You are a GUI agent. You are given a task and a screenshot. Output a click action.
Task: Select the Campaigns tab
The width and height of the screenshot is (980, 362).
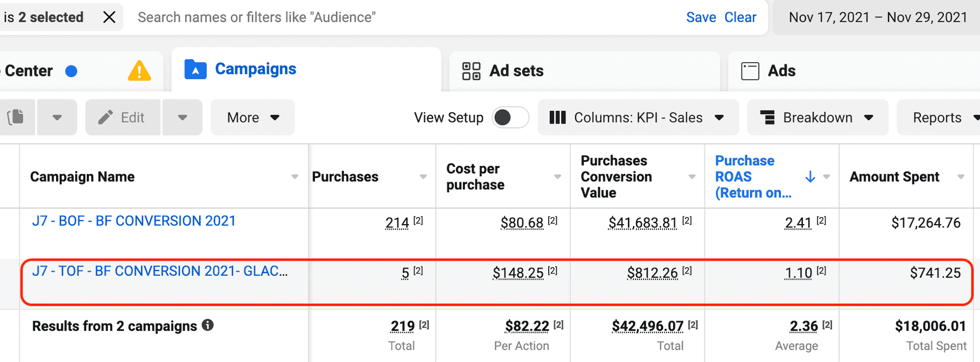[255, 69]
